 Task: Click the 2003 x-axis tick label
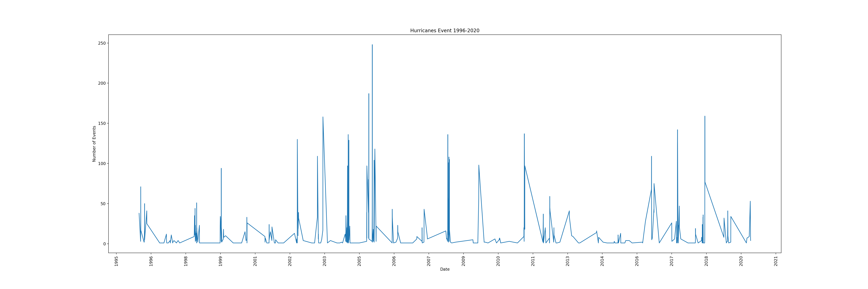coord(325,261)
